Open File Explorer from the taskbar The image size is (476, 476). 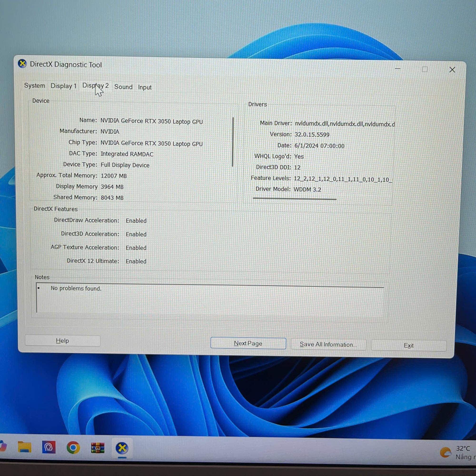(x=24, y=447)
